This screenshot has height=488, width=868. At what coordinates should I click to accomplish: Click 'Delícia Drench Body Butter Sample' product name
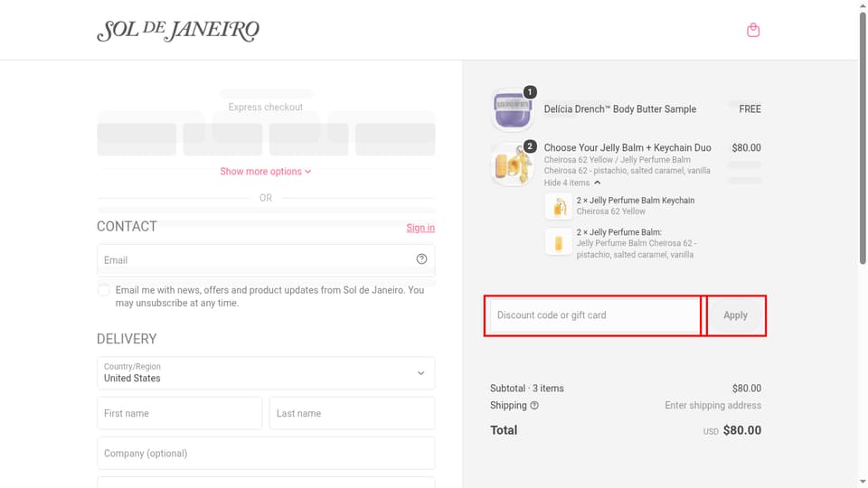click(x=620, y=109)
